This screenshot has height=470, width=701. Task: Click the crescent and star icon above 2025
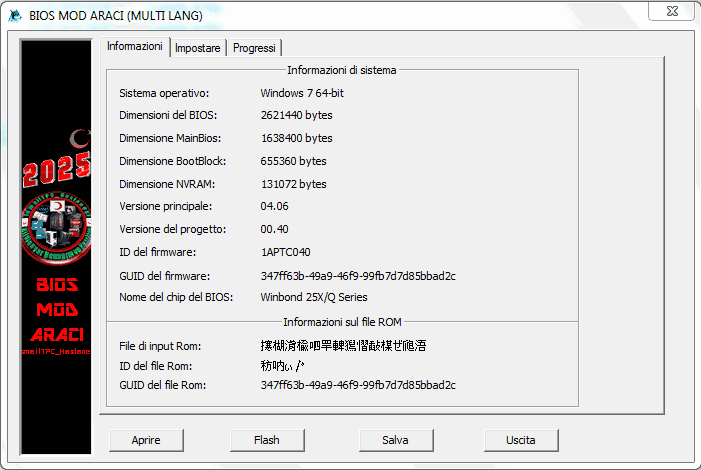pyautogui.click(x=76, y=139)
